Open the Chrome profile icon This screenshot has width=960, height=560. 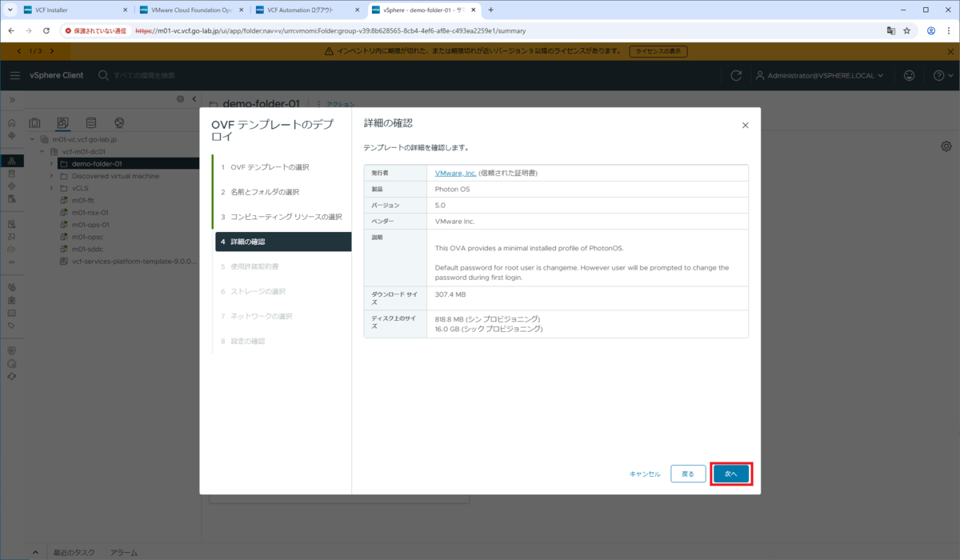coord(931,30)
